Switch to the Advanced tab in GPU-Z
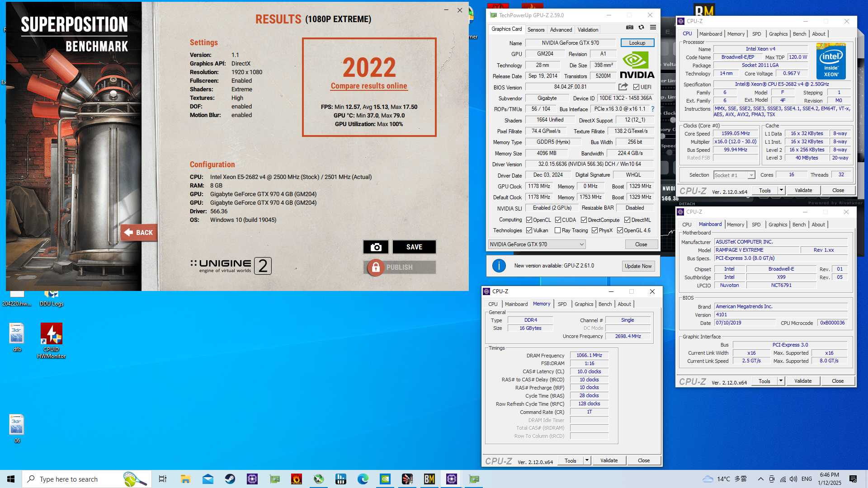868x488 pixels. (x=561, y=30)
